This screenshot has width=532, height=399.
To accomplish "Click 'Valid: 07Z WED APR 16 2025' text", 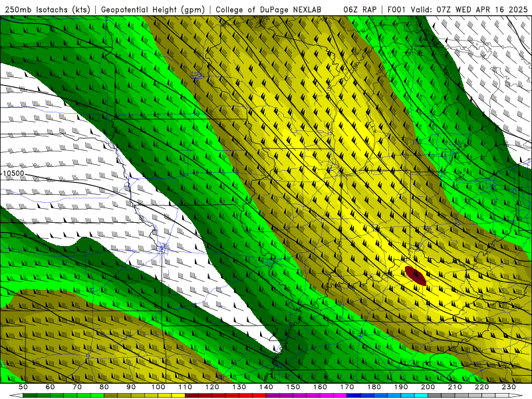I will pyautogui.click(x=469, y=9).
